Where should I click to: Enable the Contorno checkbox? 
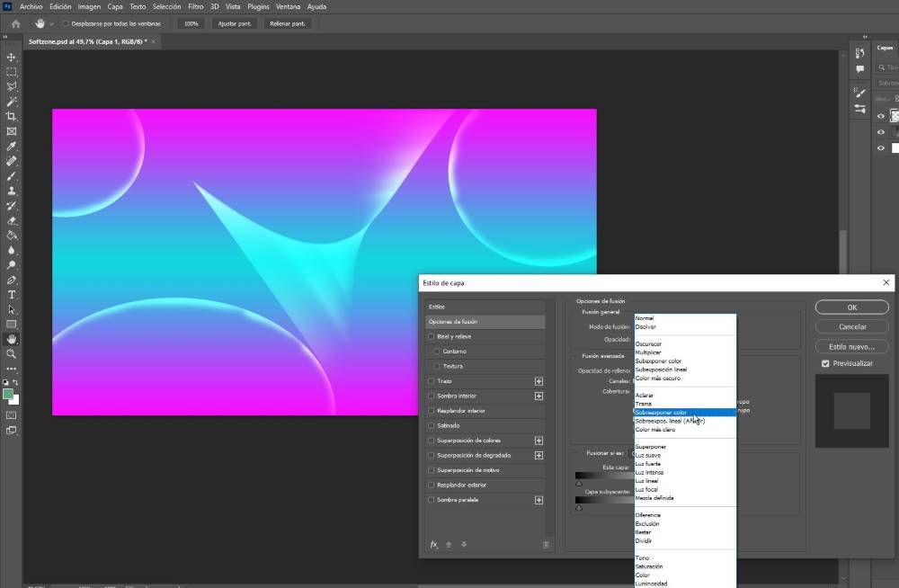(437, 351)
